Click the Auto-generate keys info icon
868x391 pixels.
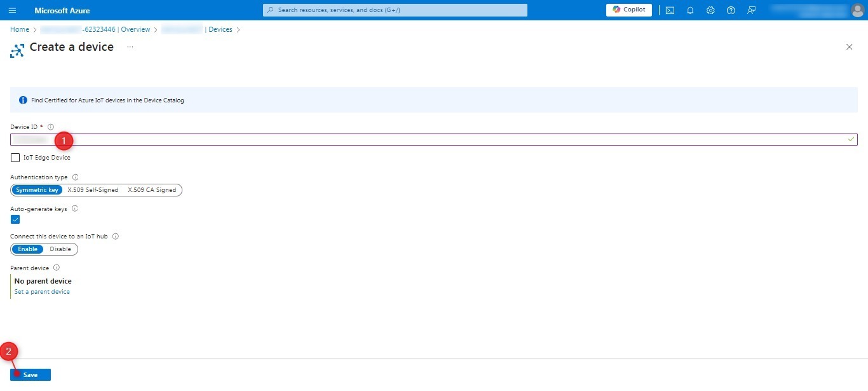[74, 209]
